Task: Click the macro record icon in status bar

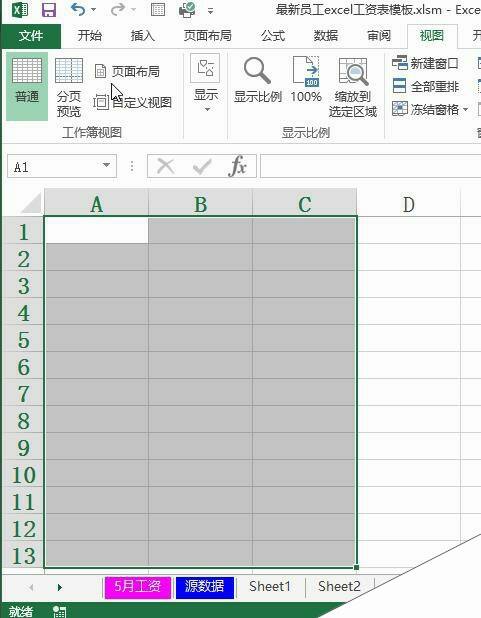Action: [x=59, y=611]
